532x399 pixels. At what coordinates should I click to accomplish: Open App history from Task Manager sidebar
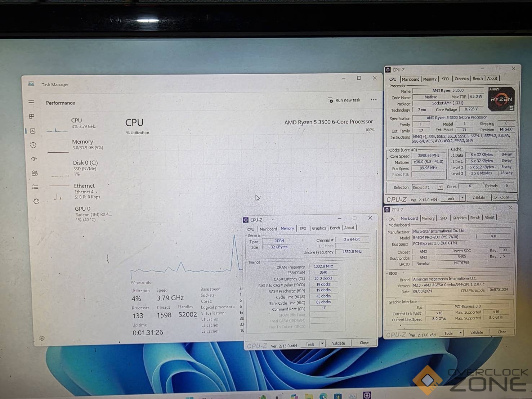(33, 145)
